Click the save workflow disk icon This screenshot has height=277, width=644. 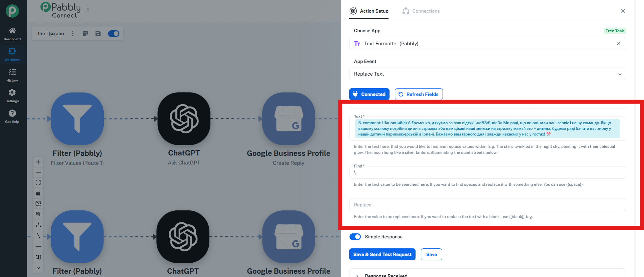coord(98,34)
